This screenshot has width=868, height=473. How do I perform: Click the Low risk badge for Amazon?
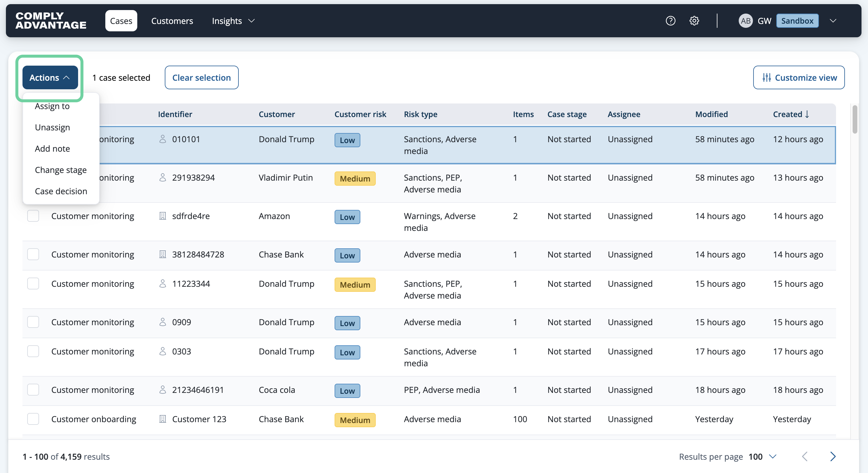347,217
